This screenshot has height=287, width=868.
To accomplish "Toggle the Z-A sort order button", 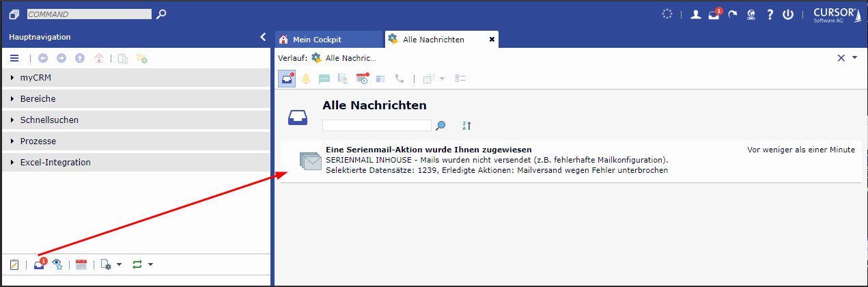I will click(466, 126).
